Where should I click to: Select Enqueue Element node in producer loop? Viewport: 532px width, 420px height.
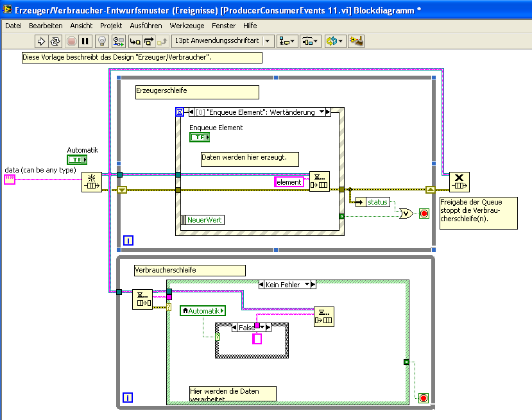click(320, 181)
